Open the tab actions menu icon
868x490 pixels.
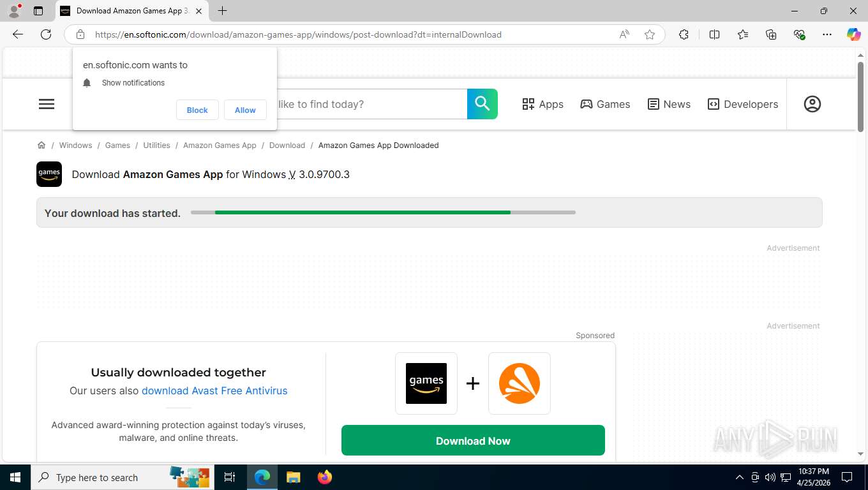point(38,11)
